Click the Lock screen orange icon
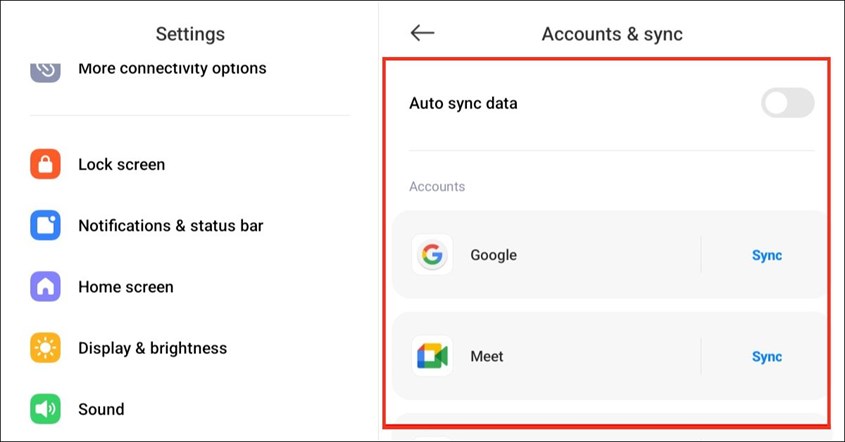Image resolution: width=845 pixels, height=442 pixels. coord(46,164)
